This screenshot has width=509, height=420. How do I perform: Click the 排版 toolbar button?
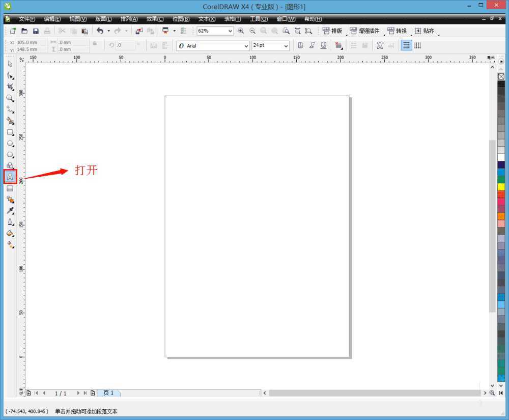click(332, 31)
